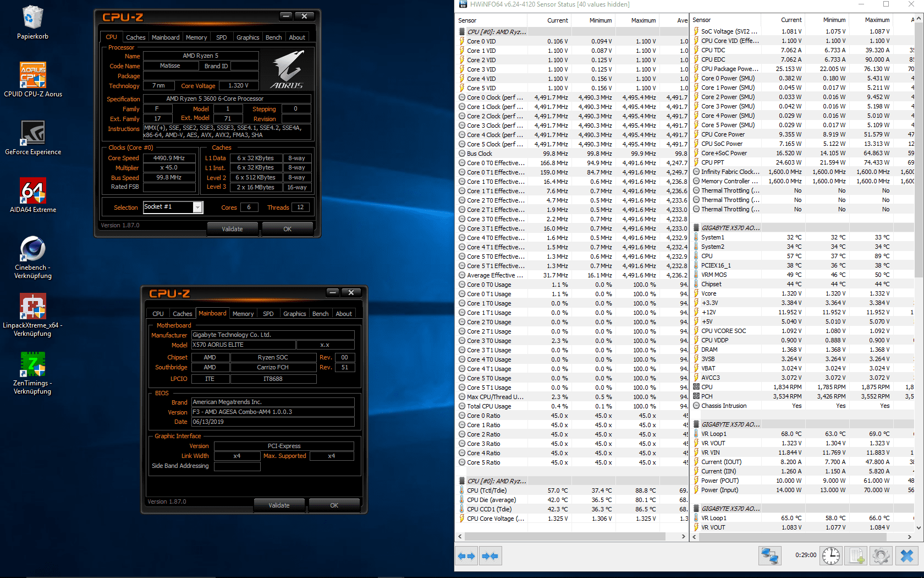Click the HWiNFO clock reset timer icon
The height and width of the screenshot is (578, 924).
click(831, 556)
